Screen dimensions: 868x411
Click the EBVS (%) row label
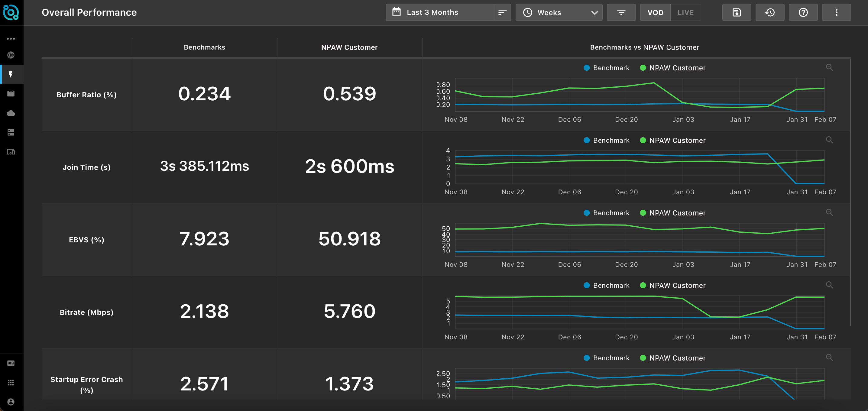click(x=87, y=240)
